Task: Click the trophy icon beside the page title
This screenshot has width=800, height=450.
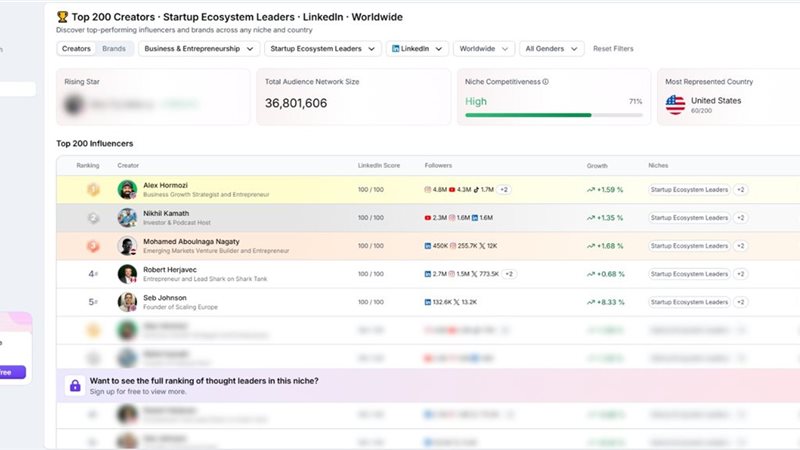Action: (62, 17)
